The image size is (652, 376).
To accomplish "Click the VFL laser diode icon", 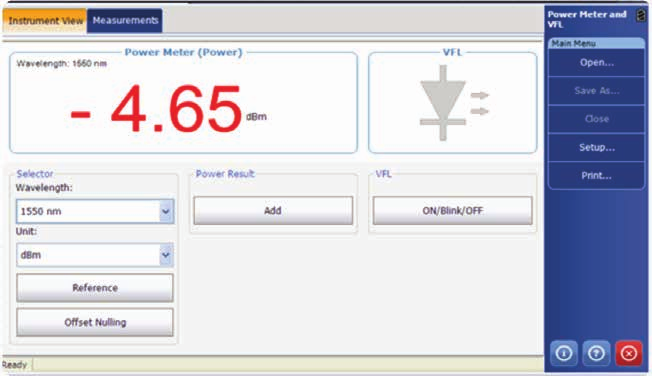I will [454, 103].
